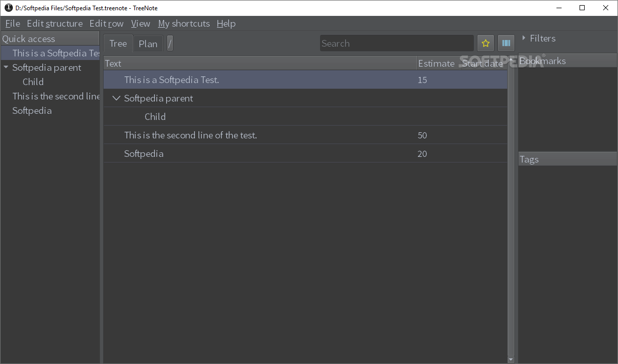This screenshot has height=364, width=618.
Task: Select the Softpedia row in main tree
Action: pyautogui.click(x=306, y=154)
